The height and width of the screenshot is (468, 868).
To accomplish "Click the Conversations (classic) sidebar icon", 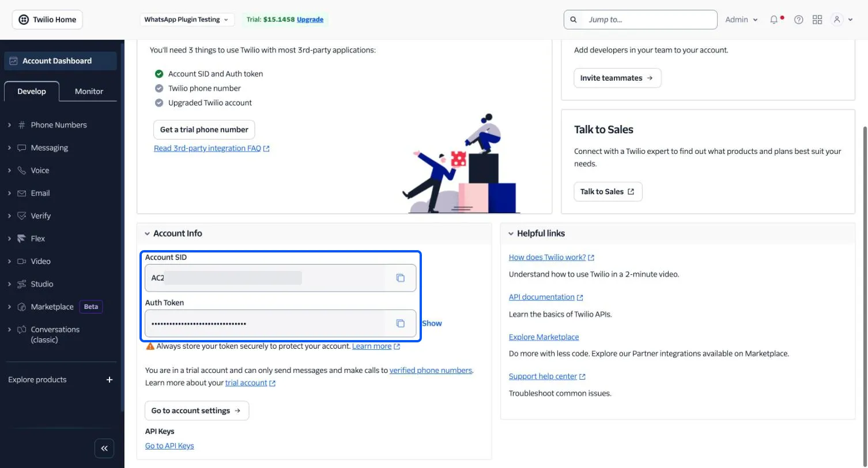I will click(x=22, y=330).
